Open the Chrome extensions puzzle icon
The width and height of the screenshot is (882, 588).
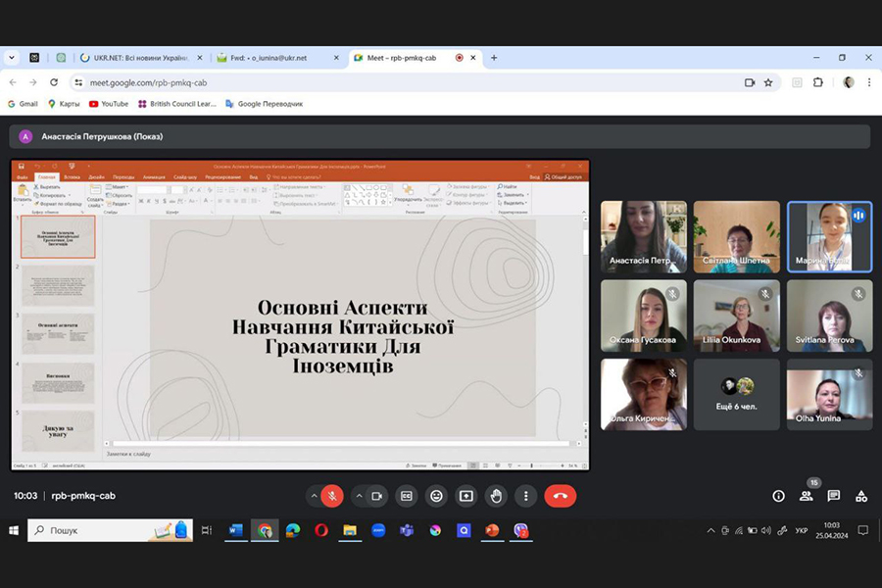[818, 82]
